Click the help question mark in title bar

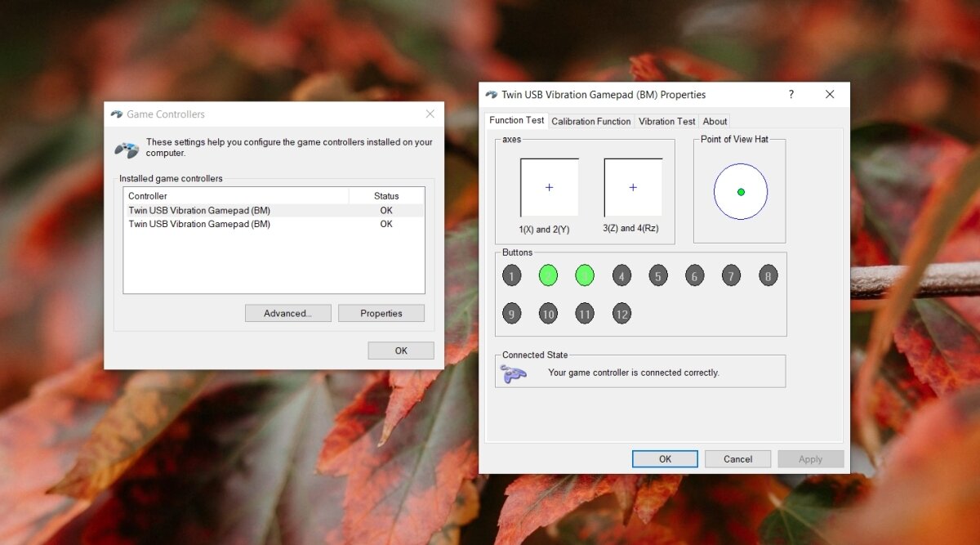pyautogui.click(x=791, y=94)
